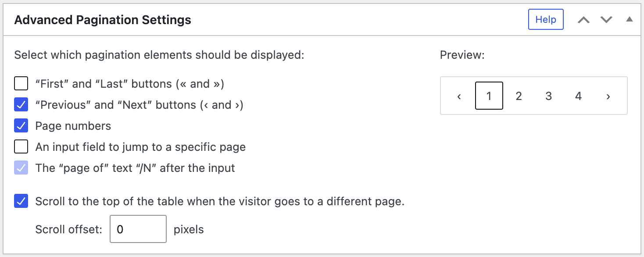Viewport: 644px width, 257px height.
Task: Enable the jump-to-page input field option
Action: click(x=21, y=146)
